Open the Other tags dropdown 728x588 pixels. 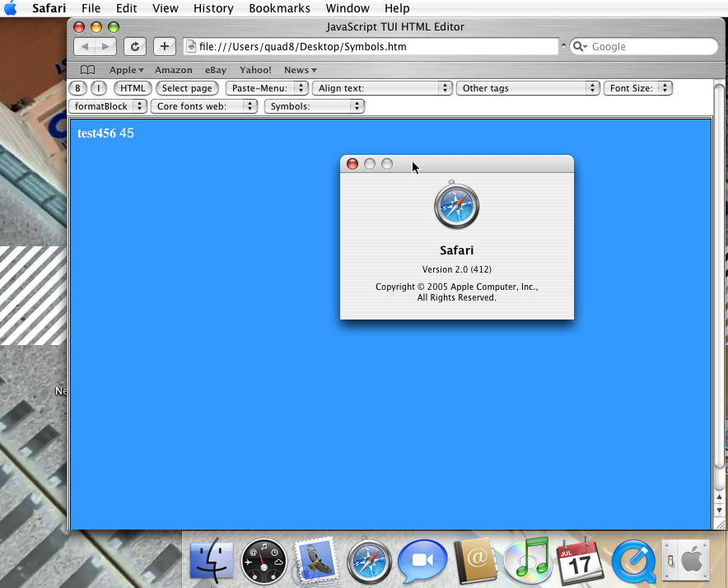528,88
